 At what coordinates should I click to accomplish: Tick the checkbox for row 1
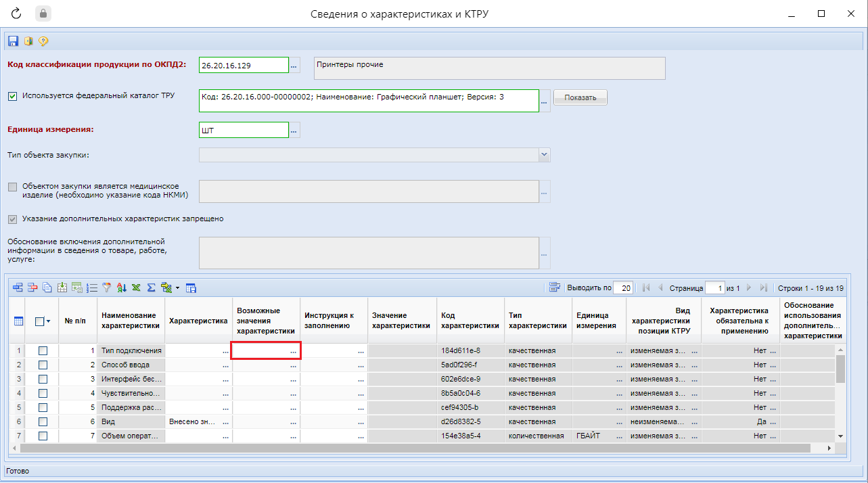43,350
